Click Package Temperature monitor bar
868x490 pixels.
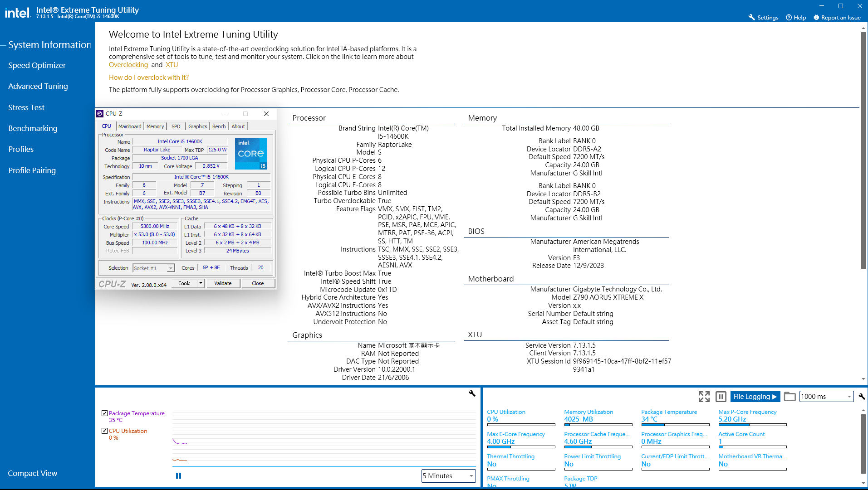(x=675, y=425)
